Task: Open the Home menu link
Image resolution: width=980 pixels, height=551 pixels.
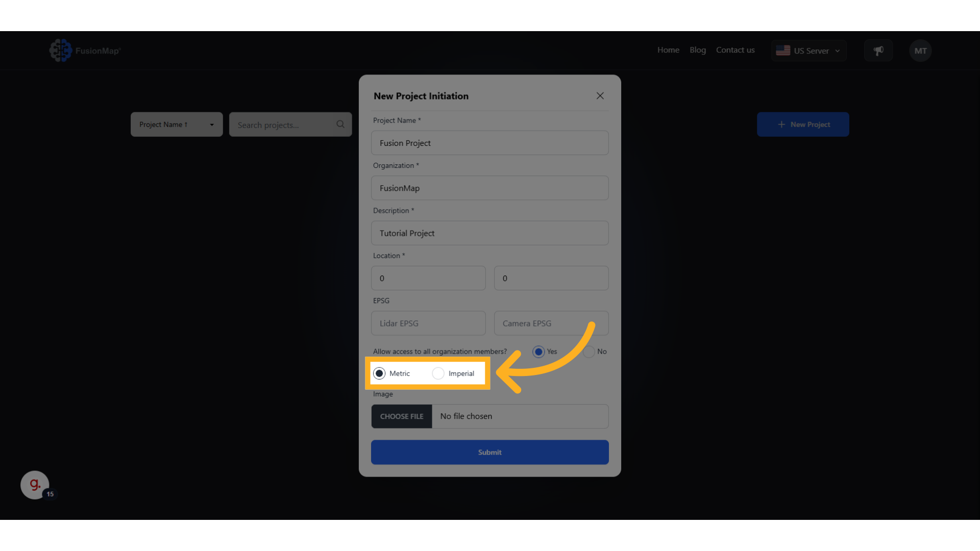Action: [x=668, y=50]
